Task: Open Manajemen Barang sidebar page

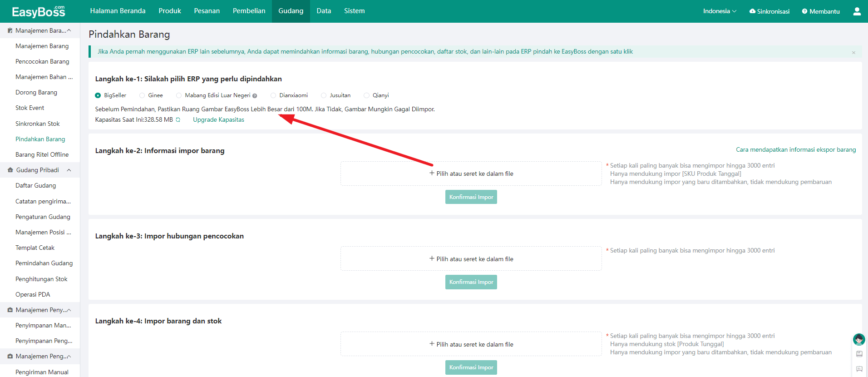Action: 42,46
